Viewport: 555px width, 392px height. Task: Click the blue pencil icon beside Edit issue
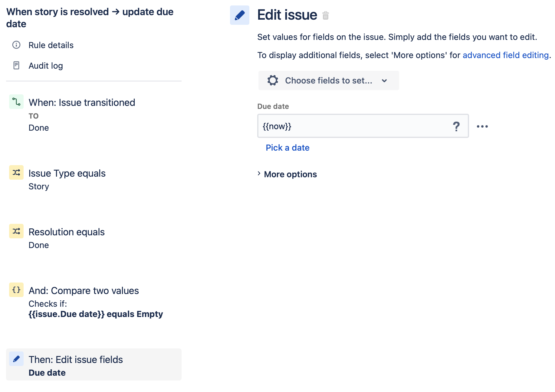(239, 15)
